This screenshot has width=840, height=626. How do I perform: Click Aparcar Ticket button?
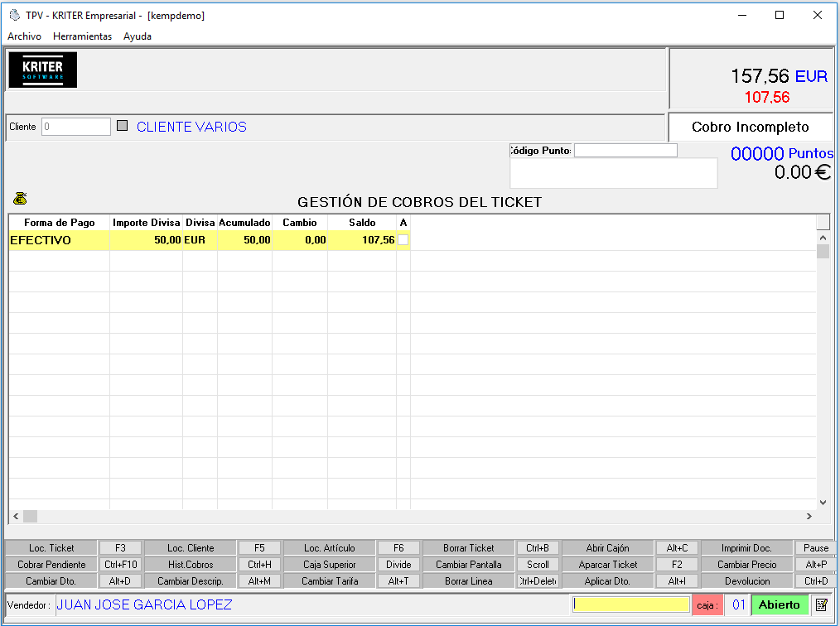point(607,565)
